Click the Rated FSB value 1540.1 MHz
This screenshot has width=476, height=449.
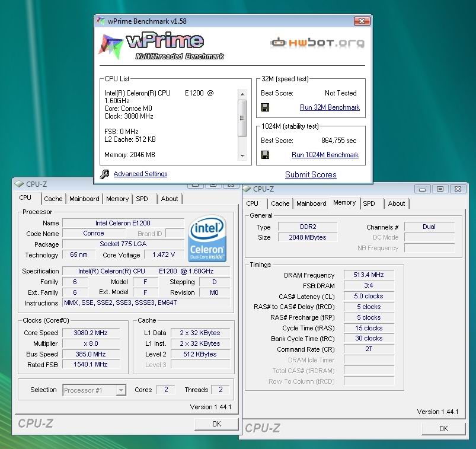click(91, 364)
